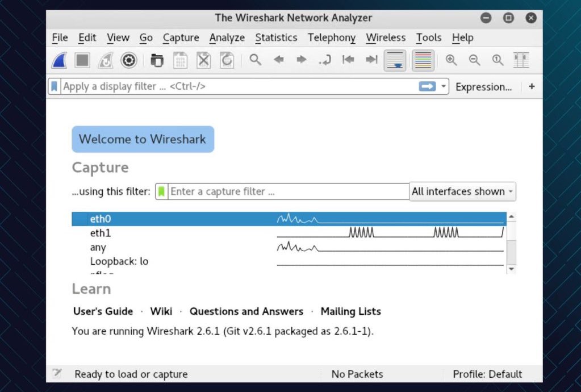Open the View menu
The width and height of the screenshot is (581, 392).
click(x=118, y=38)
